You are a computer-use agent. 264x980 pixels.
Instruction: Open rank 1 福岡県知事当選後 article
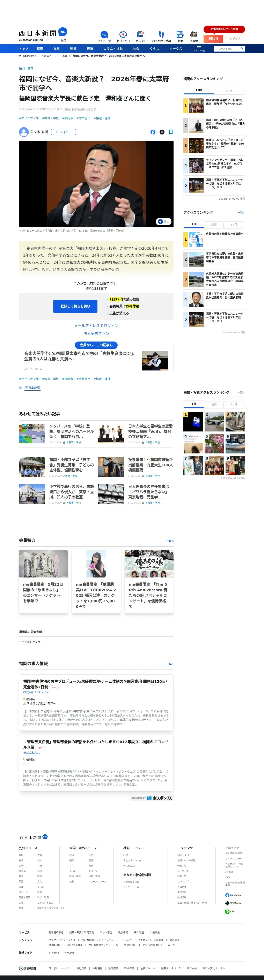(x=214, y=106)
